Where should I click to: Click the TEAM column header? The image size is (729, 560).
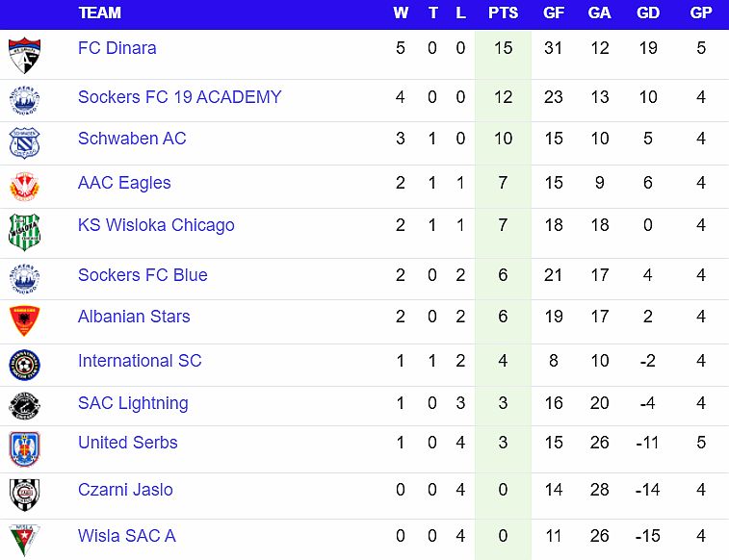pos(100,13)
